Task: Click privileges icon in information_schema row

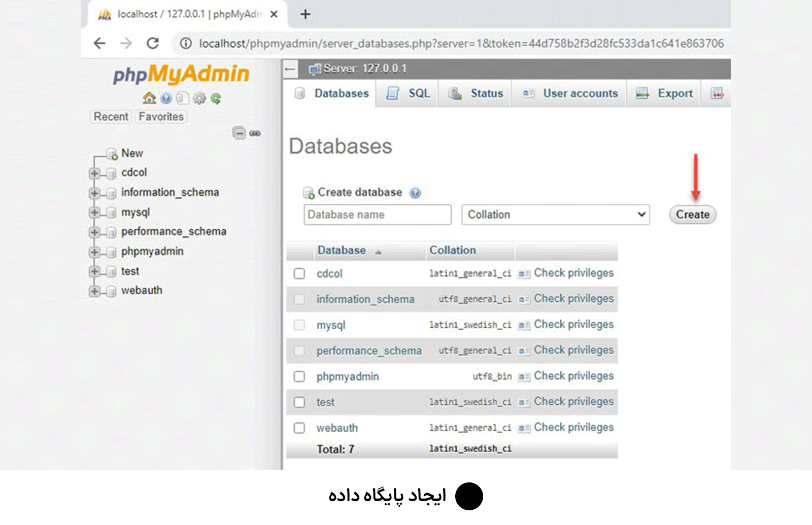Action: 524,300
